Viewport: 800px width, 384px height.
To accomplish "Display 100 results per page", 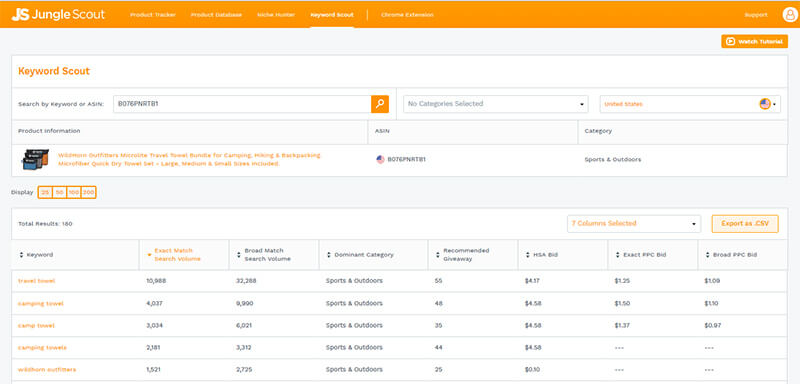I will pos(74,192).
